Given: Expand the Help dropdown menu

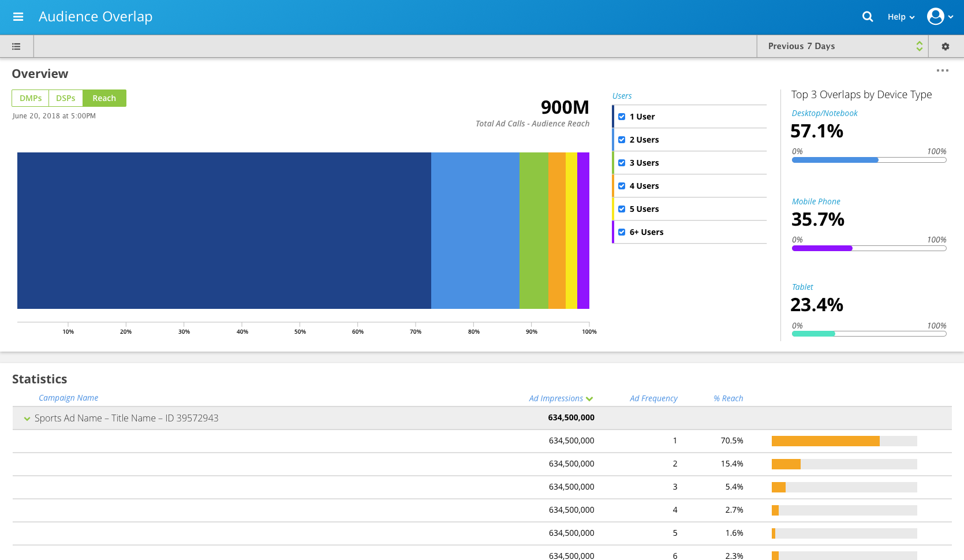Looking at the screenshot, I should click(x=901, y=17).
